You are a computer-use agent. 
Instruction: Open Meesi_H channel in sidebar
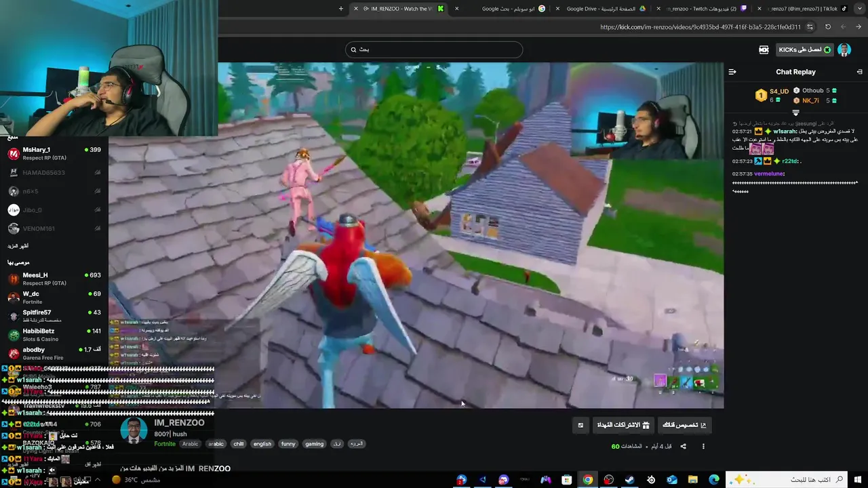pyautogui.click(x=54, y=279)
